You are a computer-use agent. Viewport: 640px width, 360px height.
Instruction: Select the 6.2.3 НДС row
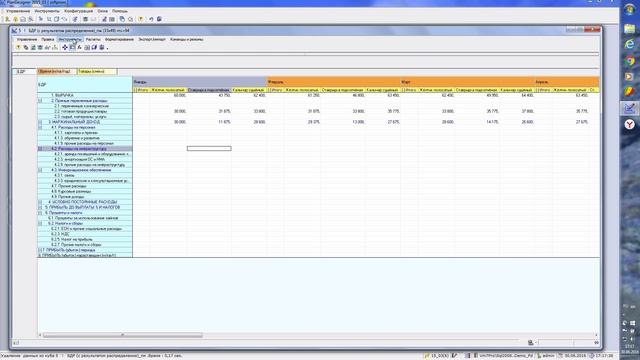85,234
